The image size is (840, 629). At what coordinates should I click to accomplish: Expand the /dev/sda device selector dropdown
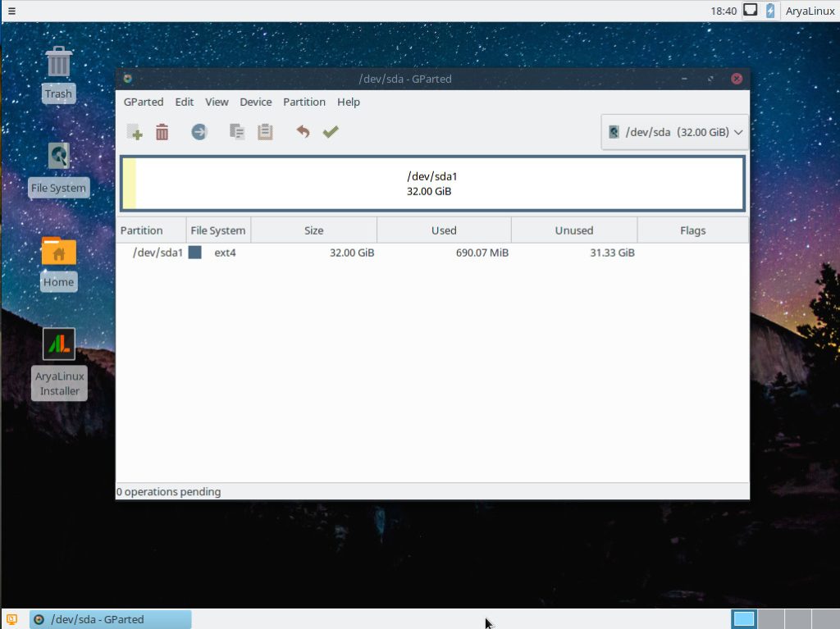[675, 132]
